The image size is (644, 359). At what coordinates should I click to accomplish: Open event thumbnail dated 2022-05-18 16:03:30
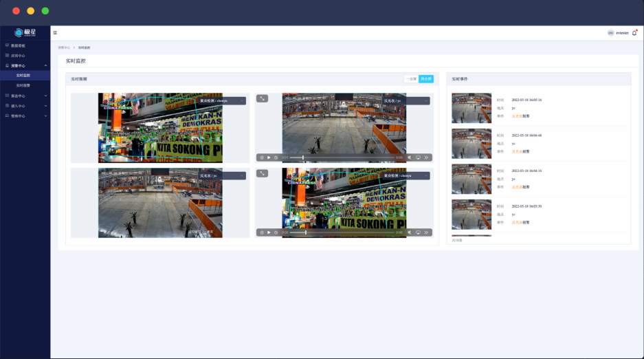tap(471, 215)
